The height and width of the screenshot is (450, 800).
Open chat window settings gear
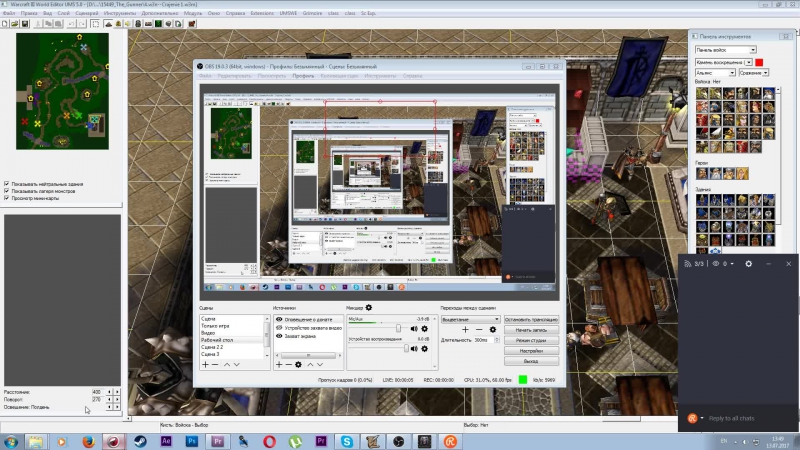coord(748,264)
